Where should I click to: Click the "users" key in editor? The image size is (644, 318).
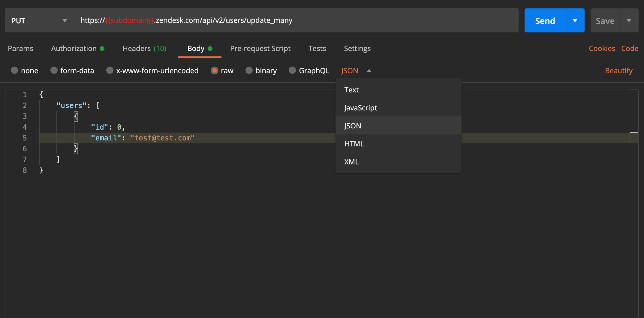(x=71, y=105)
